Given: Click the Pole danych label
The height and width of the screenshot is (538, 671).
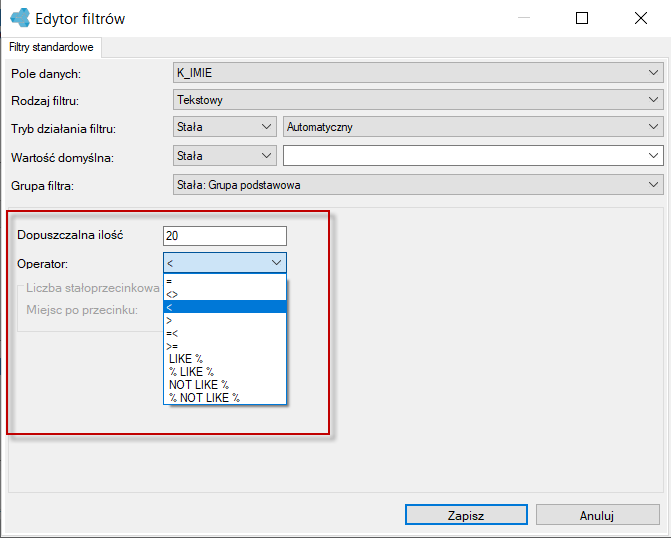Looking at the screenshot, I should pos(46,74).
